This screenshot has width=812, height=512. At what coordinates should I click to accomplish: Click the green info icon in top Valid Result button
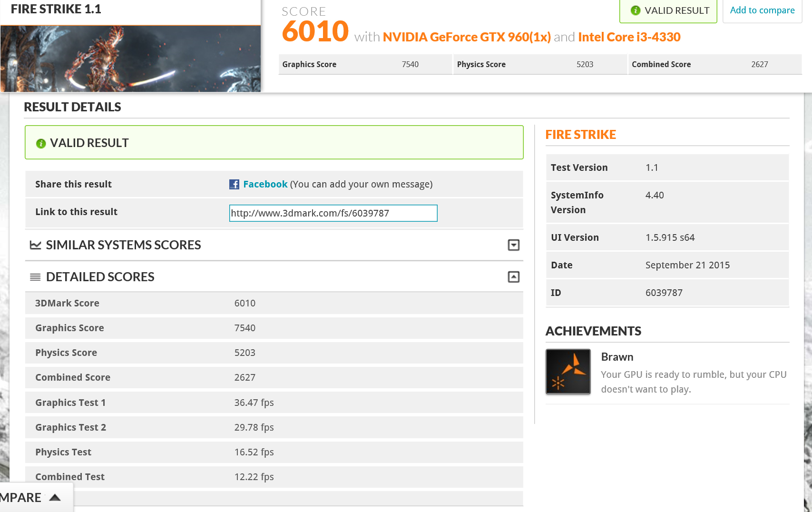point(635,10)
